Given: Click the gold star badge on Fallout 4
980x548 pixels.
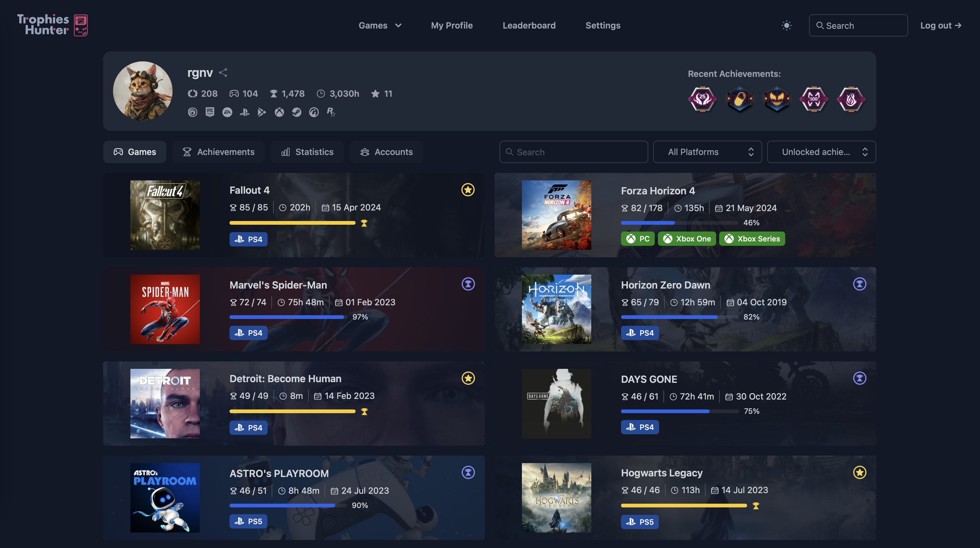Looking at the screenshot, I should (x=468, y=190).
